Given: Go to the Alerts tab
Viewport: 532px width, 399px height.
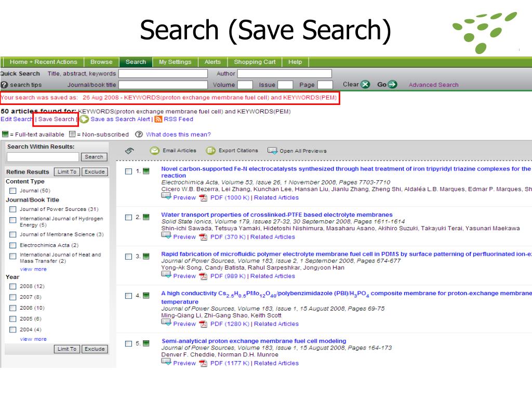Looking at the screenshot, I should [x=212, y=62].
